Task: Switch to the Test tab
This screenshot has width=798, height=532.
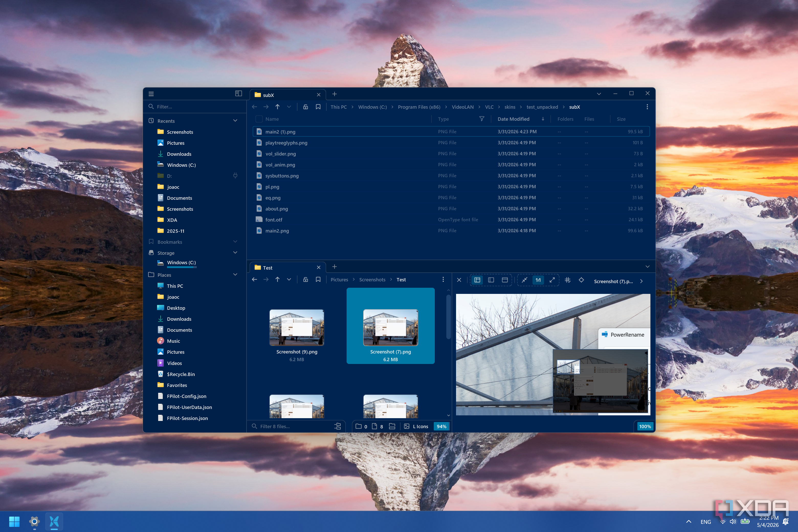Action: coord(288,268)
